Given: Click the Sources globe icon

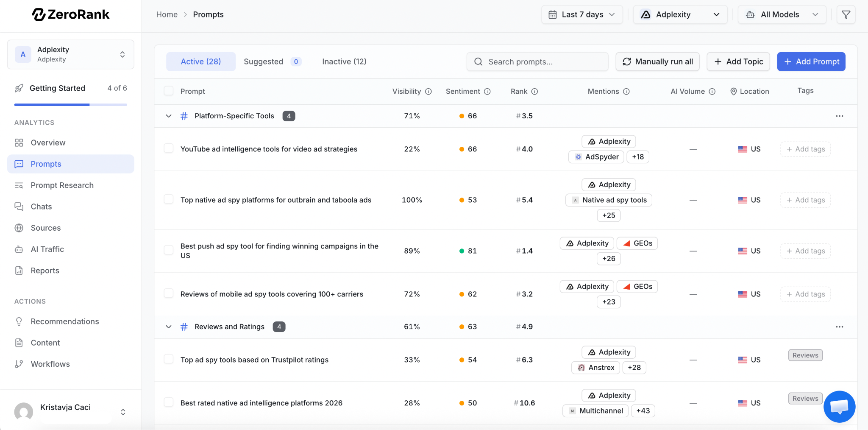Looking at the screenshot, I should (19, 228).
